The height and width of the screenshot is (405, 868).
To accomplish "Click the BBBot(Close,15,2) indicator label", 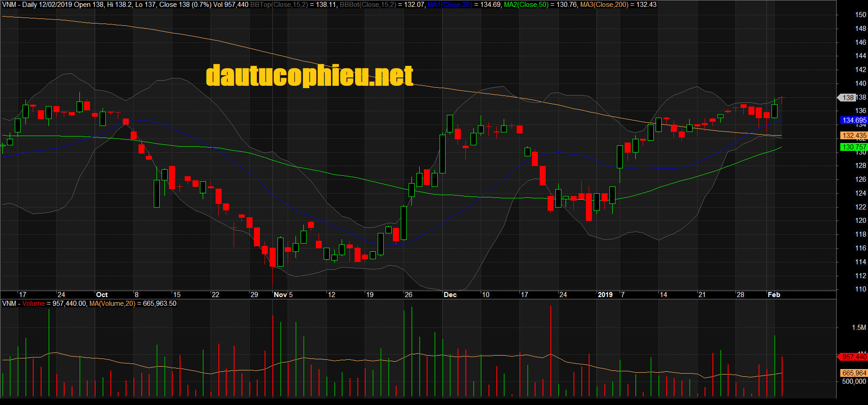I will pos(368,5).
